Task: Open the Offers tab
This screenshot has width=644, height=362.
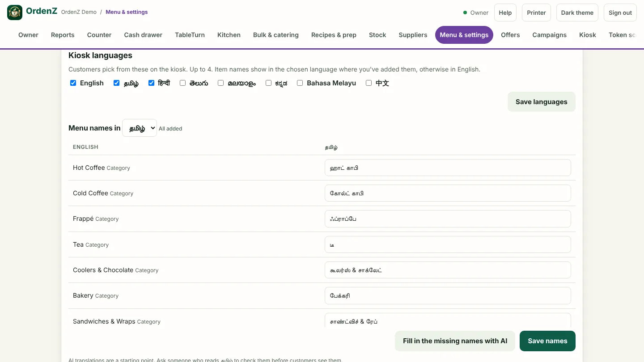Action: coord(510,35)
